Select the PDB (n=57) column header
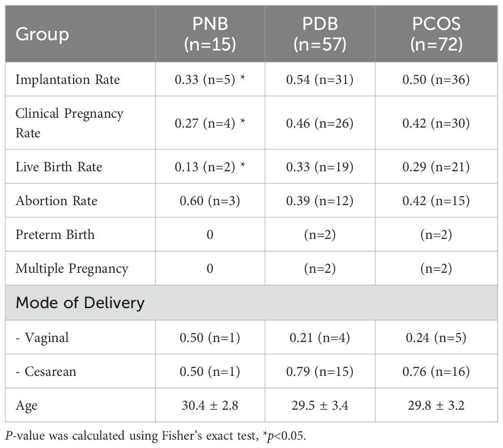503x448 pixels. [x=320, y=34]
